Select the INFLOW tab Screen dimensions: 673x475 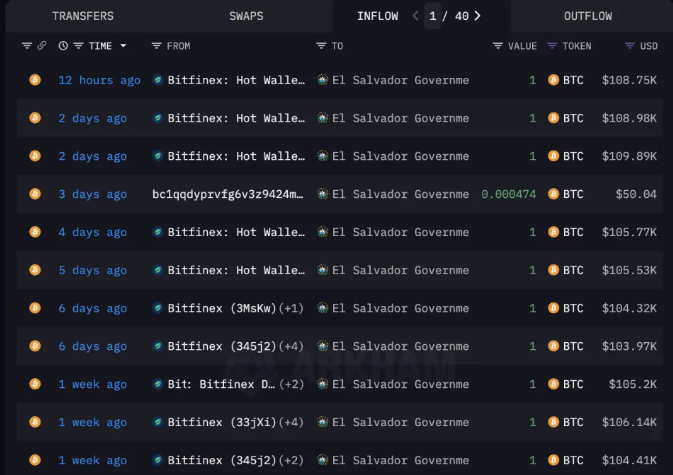(x=377, y=16)
